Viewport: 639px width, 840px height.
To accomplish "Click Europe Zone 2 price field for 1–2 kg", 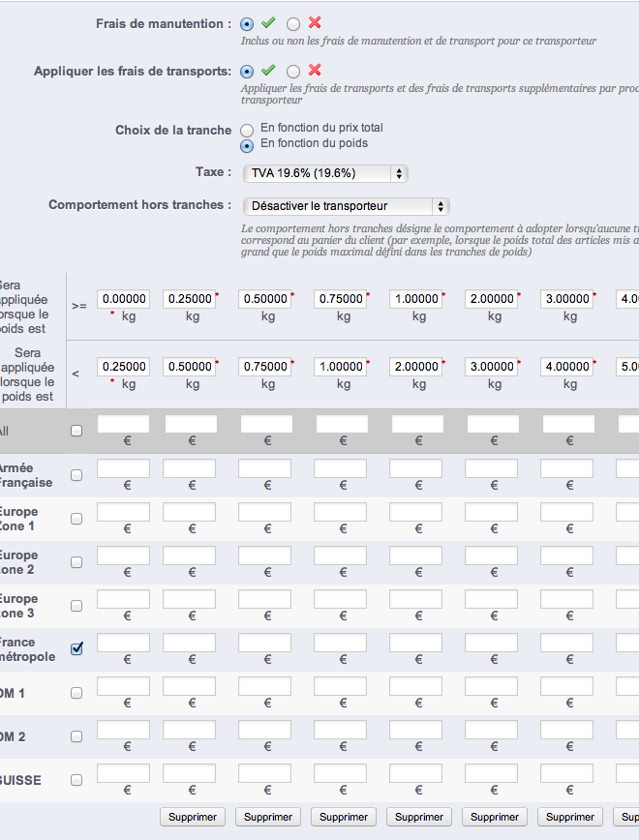I will 416,555.
